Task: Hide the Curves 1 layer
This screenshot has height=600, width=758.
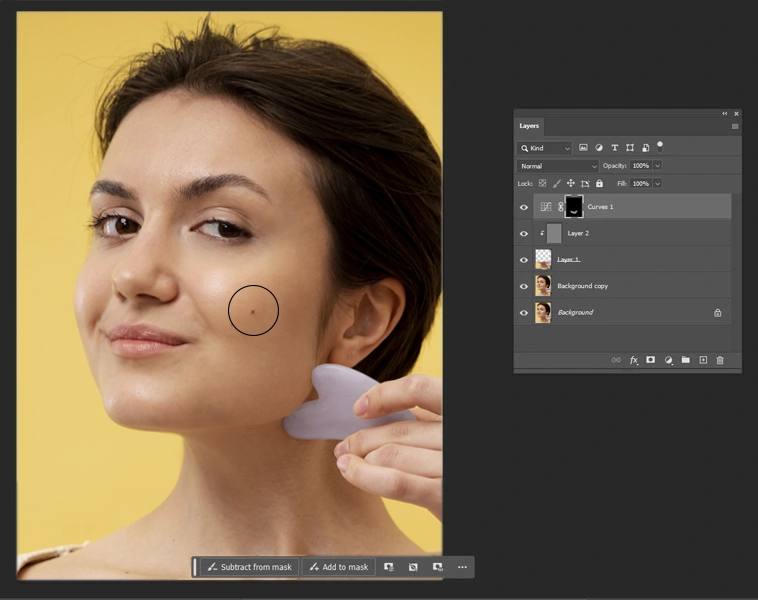Action: tap(523, 207)
